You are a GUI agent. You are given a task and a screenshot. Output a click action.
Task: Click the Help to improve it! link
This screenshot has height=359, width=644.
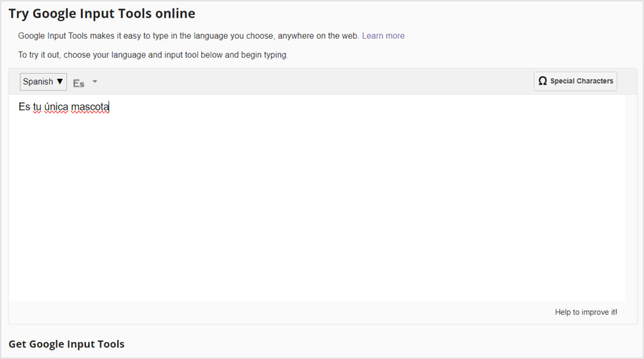(586, 312)
